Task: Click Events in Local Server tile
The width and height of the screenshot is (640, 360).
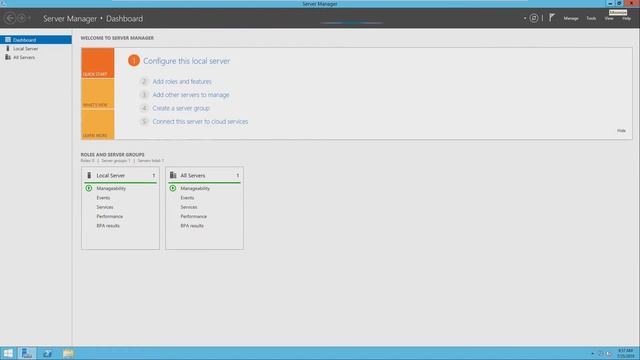Action: [x=103, y=198]
